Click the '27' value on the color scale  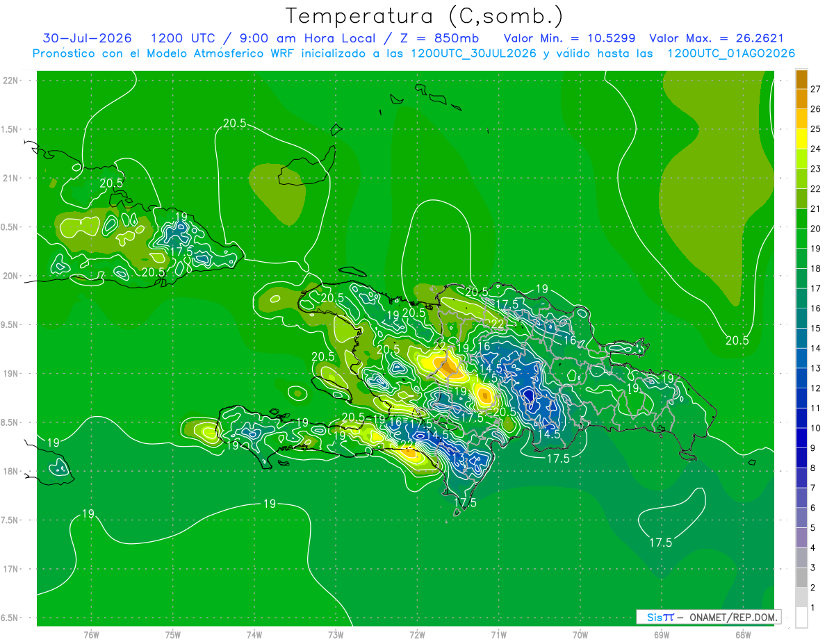(x=815, y=89)
